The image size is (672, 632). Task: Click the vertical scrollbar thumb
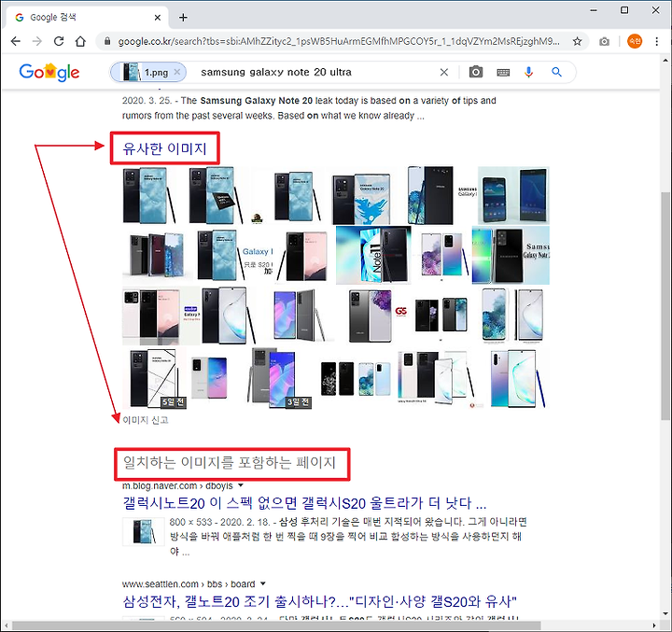coord(665,306)
